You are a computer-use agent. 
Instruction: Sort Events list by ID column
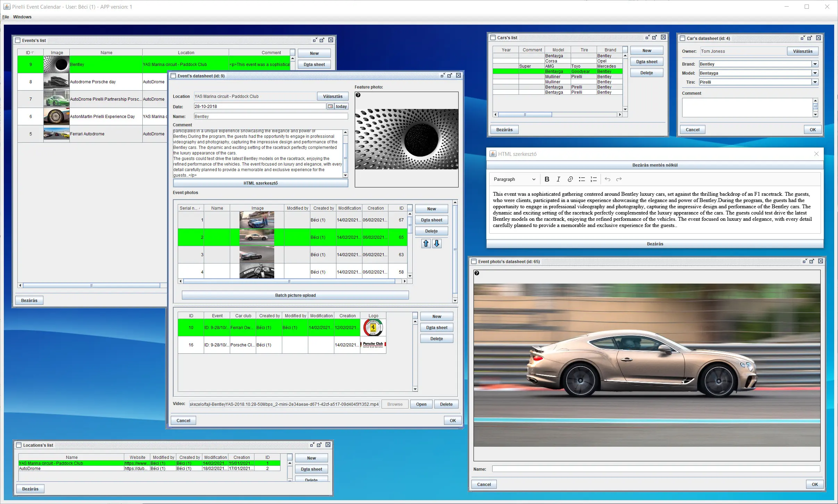(x=31, y=52)
